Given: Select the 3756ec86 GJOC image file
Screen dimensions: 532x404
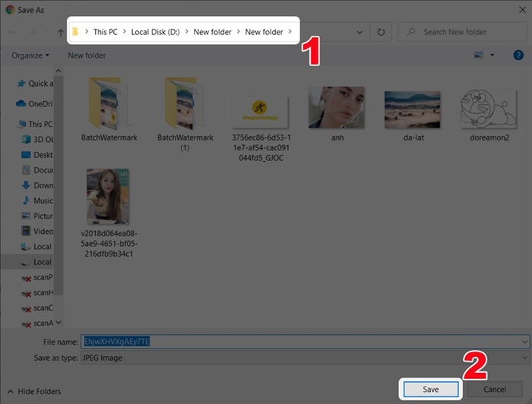Looking at the screenshot, I should pyautogui.click(x=261, y=129).
